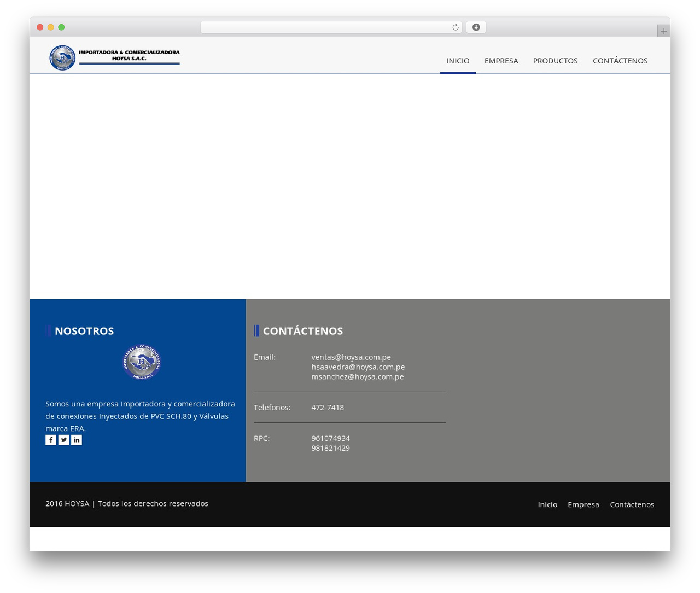The width and height of the screenshot is (700, 593).
Task: Click the round Hoysa logo under Nosotros
Action: pos(142,362)
